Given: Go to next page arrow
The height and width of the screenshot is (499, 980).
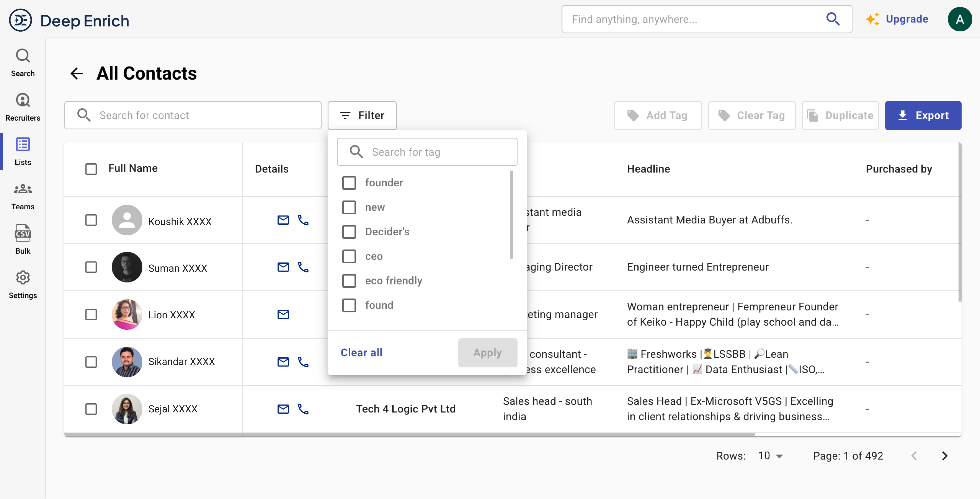Looking at the screenshot, I should tap(945, 456).
